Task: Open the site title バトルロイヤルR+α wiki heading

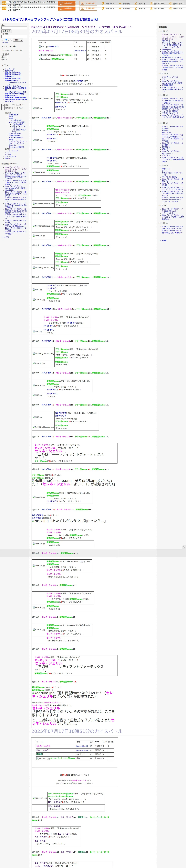Action: click(50, 19)
